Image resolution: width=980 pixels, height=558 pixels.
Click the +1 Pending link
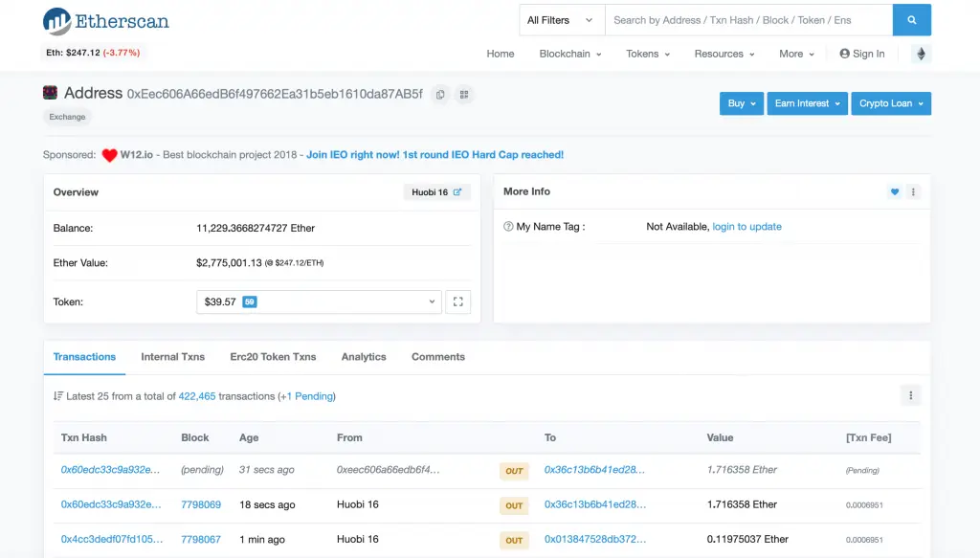(307, 396)
